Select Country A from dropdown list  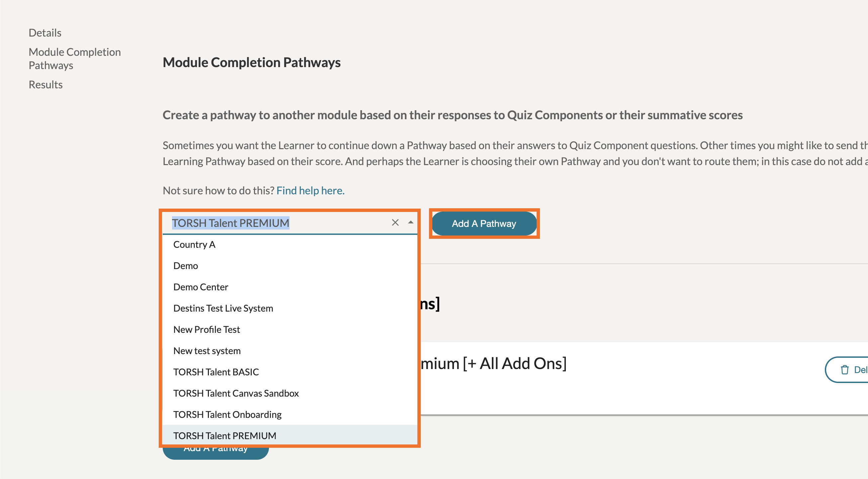coord(194,244)
